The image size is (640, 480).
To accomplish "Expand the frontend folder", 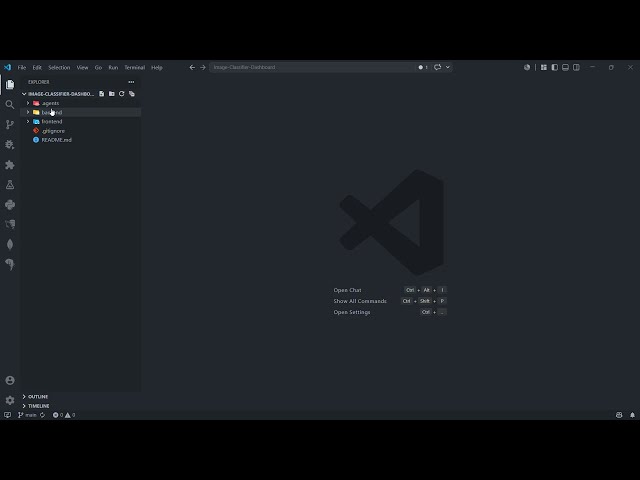I will [81, 122].
